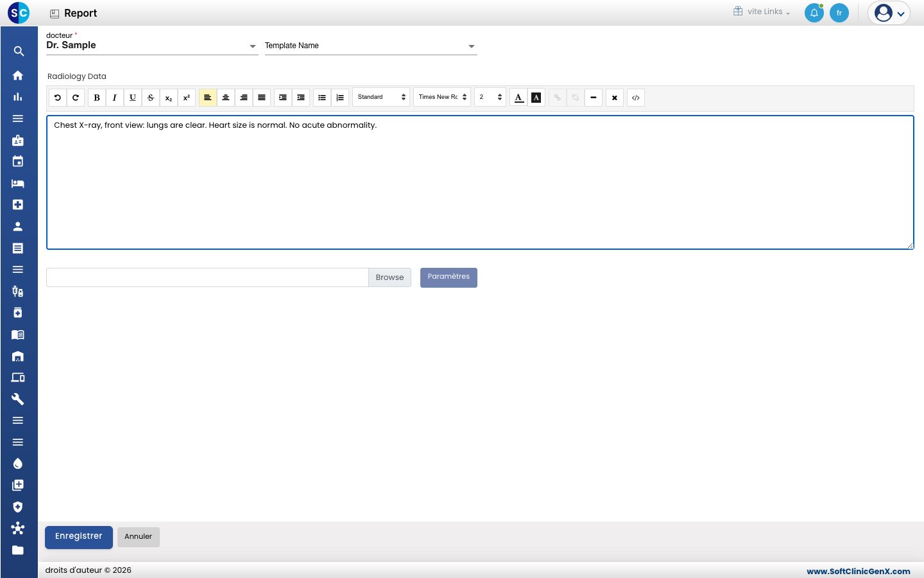This screenshot has width=924, height=578.
Task: Toggle italic formatting
Action: pos(115,98)
